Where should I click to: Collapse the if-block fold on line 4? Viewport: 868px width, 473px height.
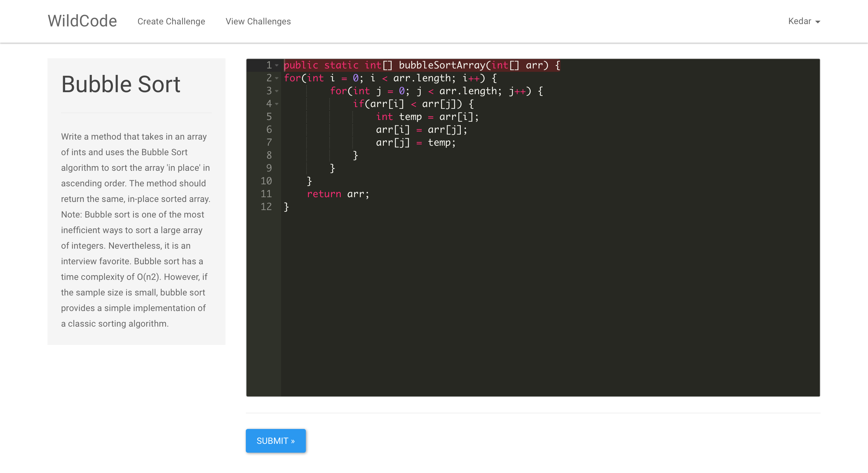click(277, 104)
